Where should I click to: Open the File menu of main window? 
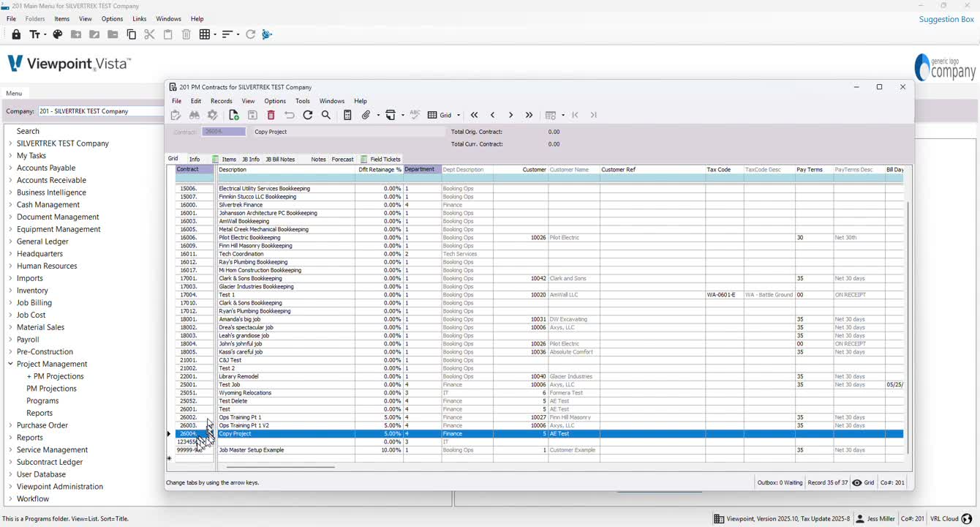[11, 18]
